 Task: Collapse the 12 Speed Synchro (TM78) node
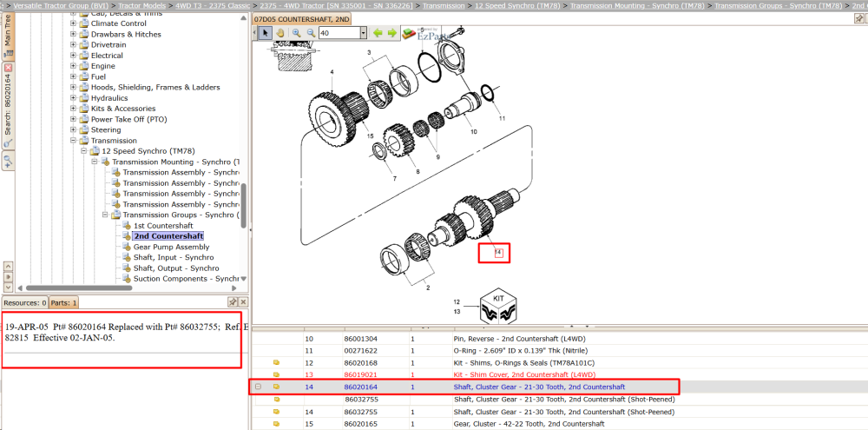click(x=83, y=151)
